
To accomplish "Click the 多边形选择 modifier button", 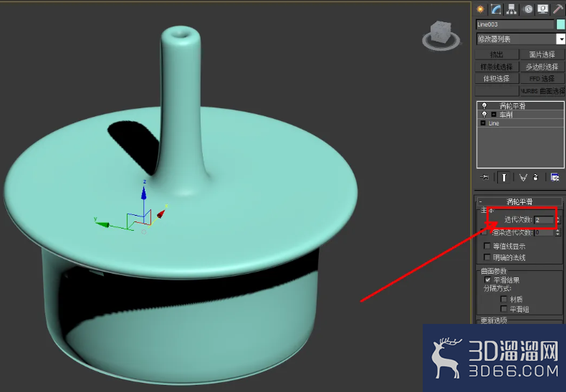I will tap(542, 67).
